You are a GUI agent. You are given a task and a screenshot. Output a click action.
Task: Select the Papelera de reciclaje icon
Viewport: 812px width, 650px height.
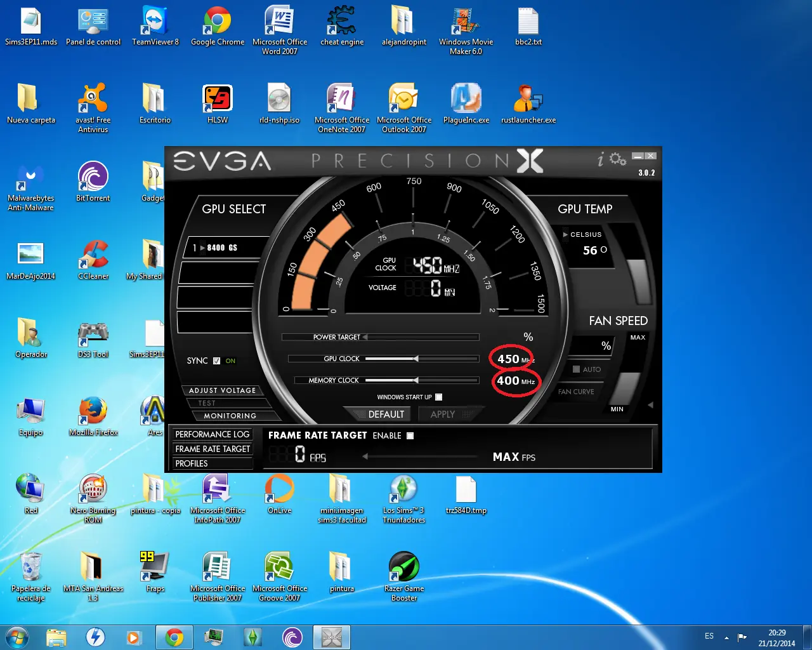pos(31,576)
